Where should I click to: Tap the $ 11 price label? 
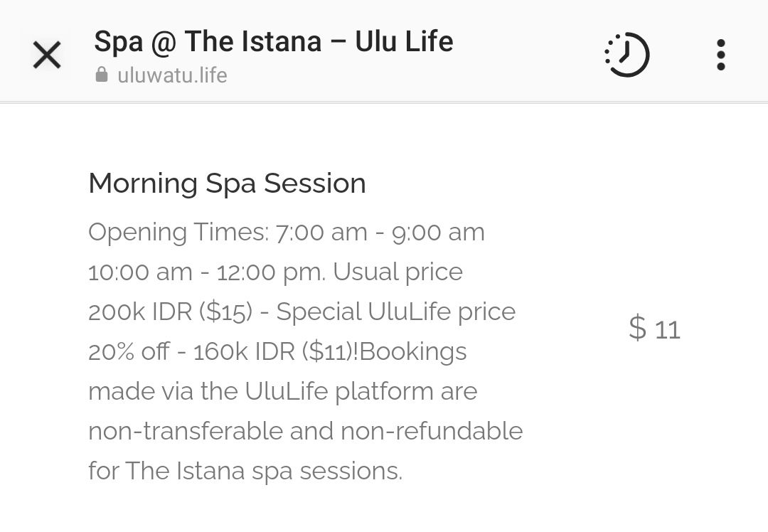[655, 328]
